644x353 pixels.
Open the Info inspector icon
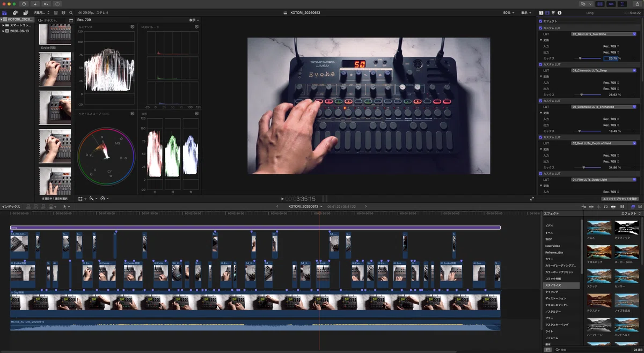coord(560,12)
